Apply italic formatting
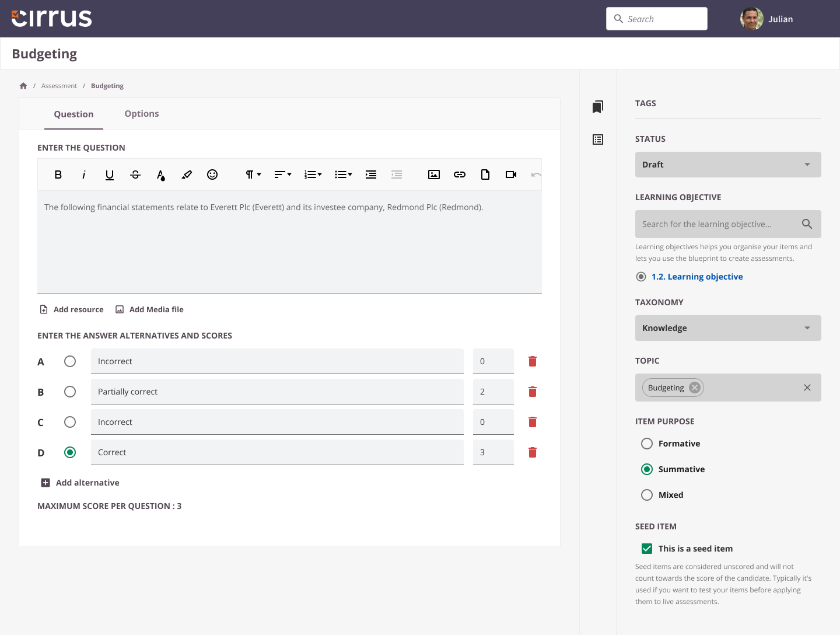 (x=83, y=175)
